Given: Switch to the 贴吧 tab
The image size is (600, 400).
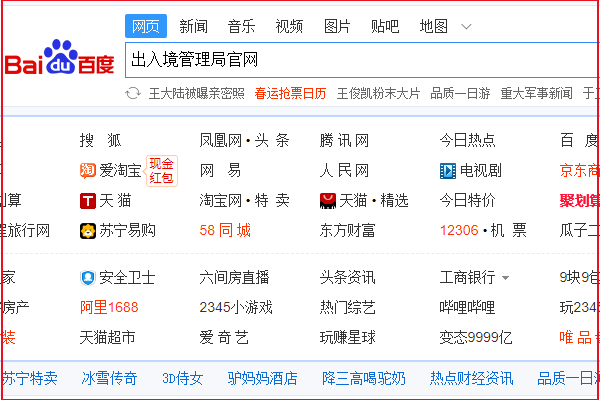Looking at the screenshot, I should [x=385, y=26].
